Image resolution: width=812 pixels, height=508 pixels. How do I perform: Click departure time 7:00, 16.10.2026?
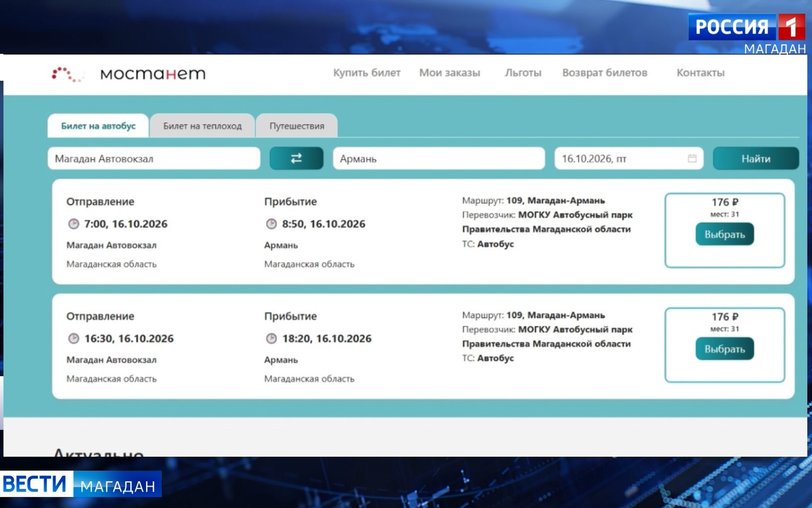pyautogui.click(x=126, y=224)
